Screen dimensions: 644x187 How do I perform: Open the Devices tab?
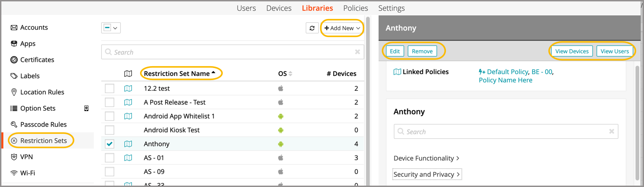279,8
